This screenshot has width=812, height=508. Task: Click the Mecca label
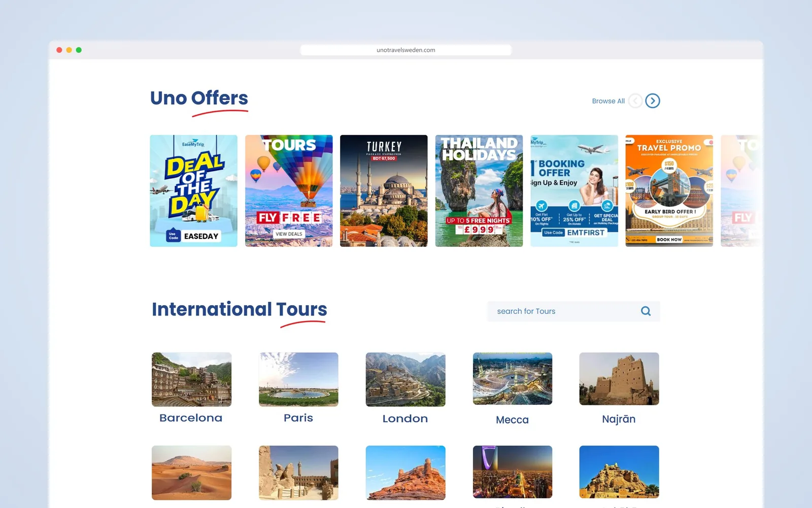coord(512,420)
